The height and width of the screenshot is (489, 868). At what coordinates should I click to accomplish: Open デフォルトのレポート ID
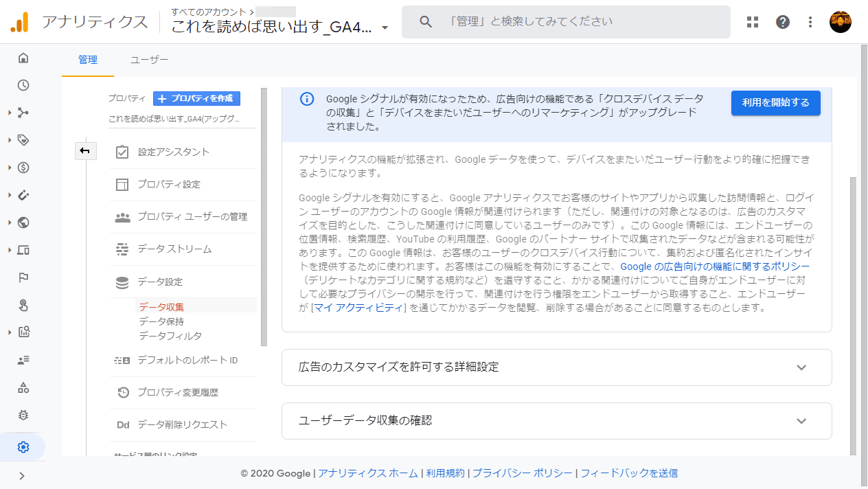point(183,360)
